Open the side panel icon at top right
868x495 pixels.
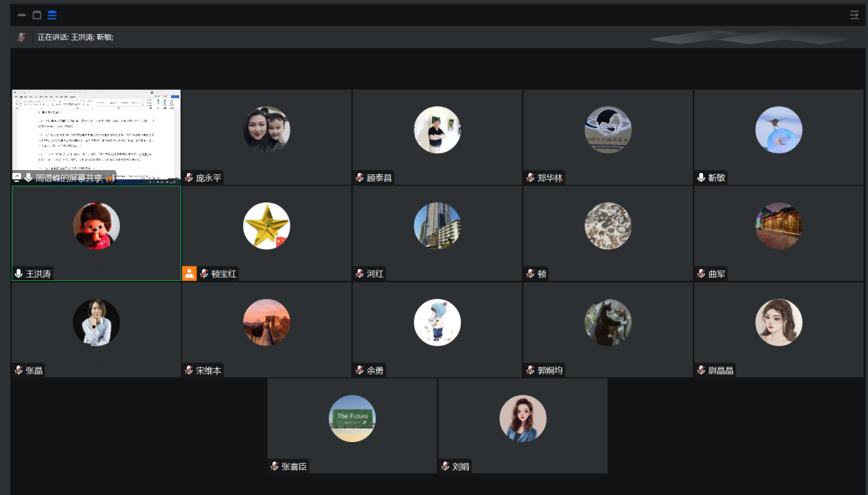(x=854, y=15)
